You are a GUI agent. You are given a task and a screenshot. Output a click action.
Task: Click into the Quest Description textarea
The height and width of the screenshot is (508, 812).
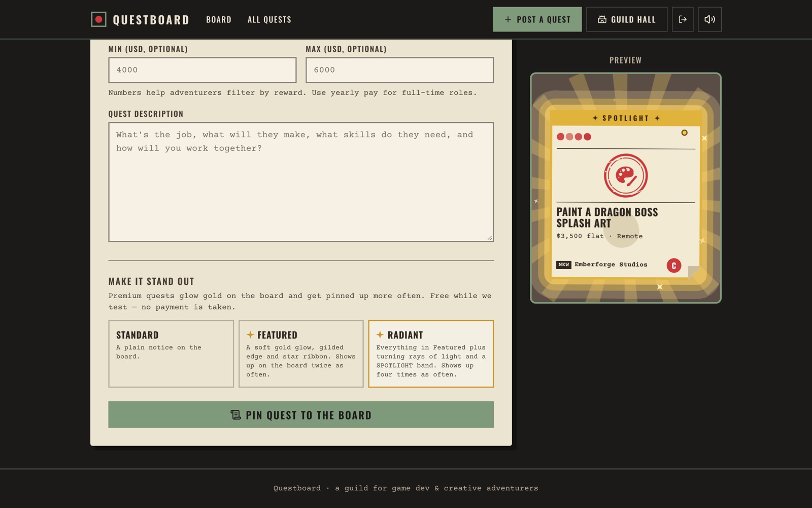point(301,182)
